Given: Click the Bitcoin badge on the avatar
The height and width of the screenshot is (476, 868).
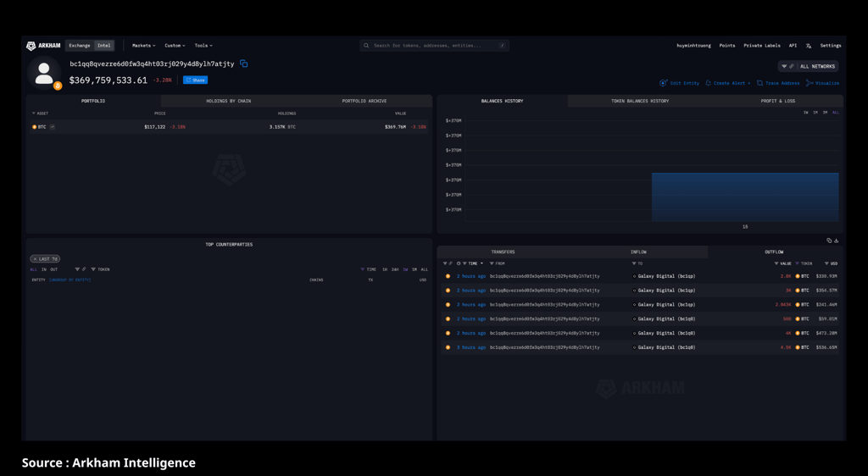Looking at the screenshot, I should [x=58, y=86].
